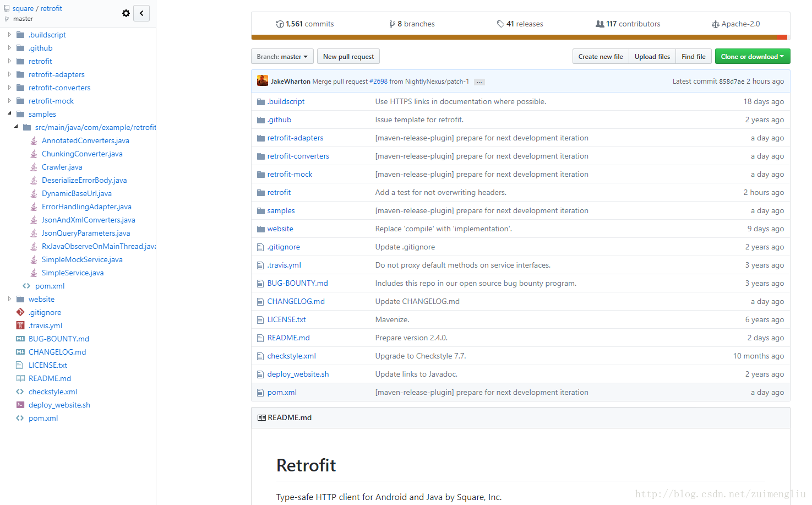Click the branches fork icon

click(x=392, y=24)
